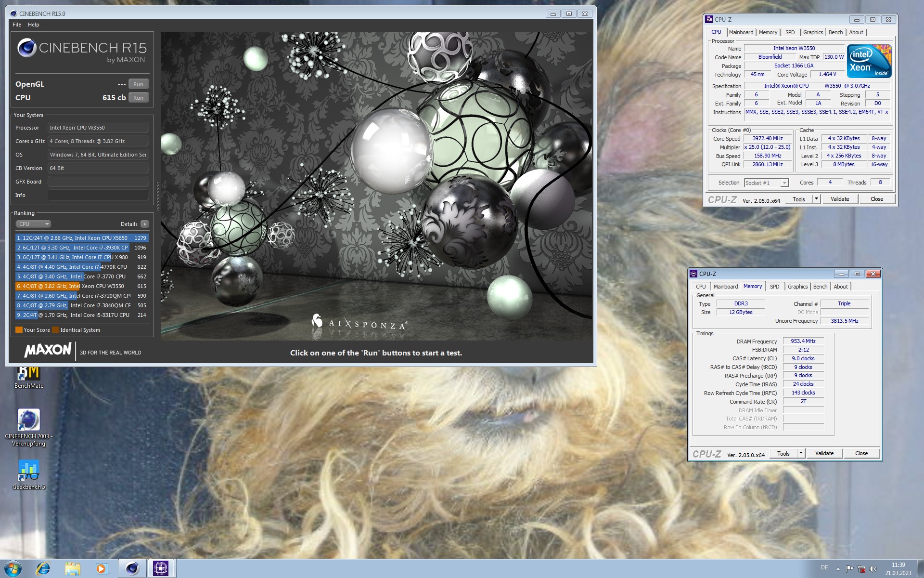The height and width of the screenshot is (578, 924).
Task: Click Tools button in top CPU-Z
Action: (799, 199)
